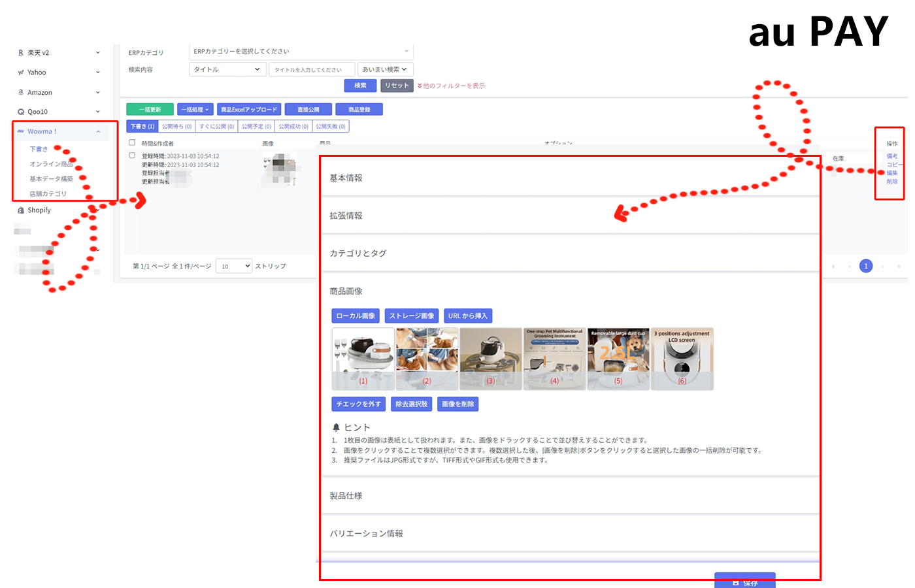Open 基本データ構築 under Wowma!

pyautogui.click(x=51, y=179)
